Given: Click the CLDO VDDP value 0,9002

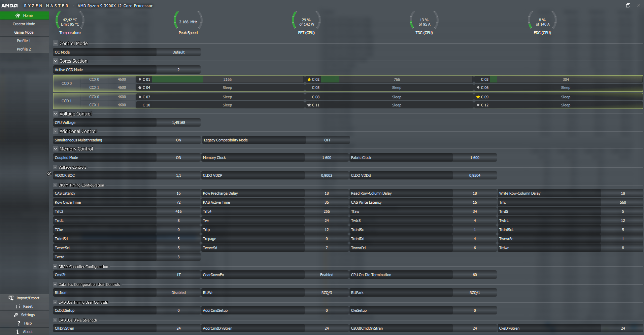Looking at the screenshot, I should 327,175.
